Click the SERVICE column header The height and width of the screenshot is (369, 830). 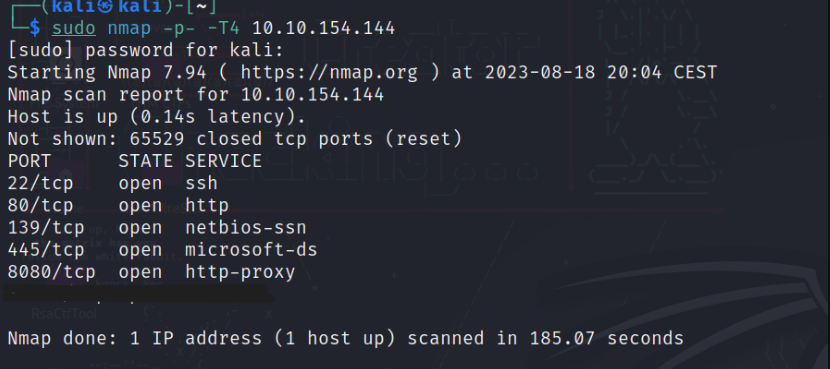pos(223,161)
